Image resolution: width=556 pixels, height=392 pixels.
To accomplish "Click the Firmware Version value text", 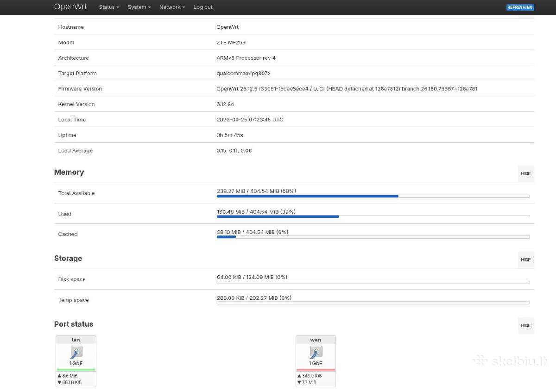I will [x=347, y=89].
